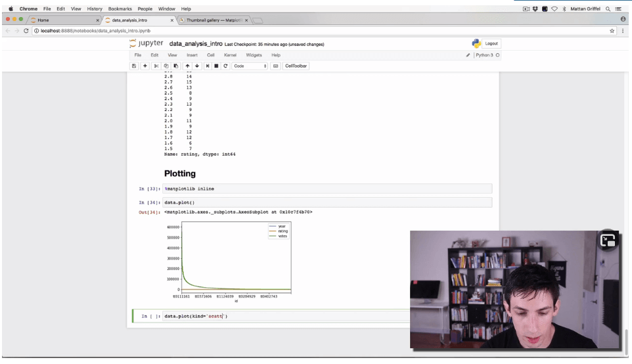Click the Plotting heading
This screenshot has height=364, width=632.
coord(180,173)
